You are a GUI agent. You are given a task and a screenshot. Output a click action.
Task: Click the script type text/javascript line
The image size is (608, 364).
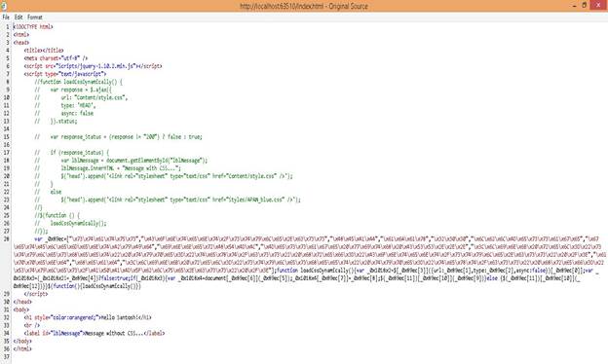click(65, 74)
